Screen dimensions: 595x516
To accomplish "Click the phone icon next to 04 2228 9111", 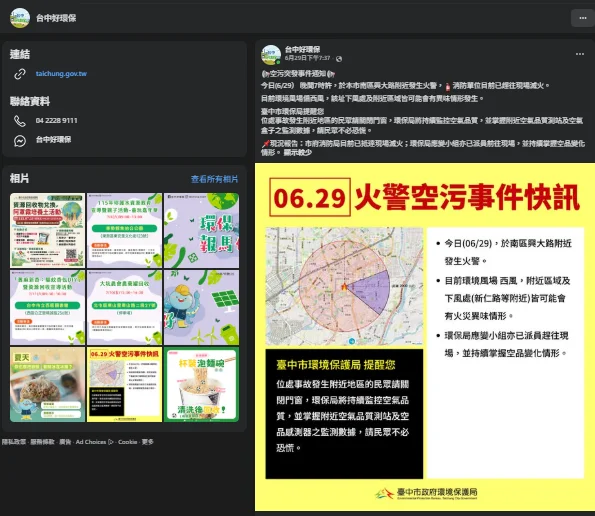I will point(20,121).
